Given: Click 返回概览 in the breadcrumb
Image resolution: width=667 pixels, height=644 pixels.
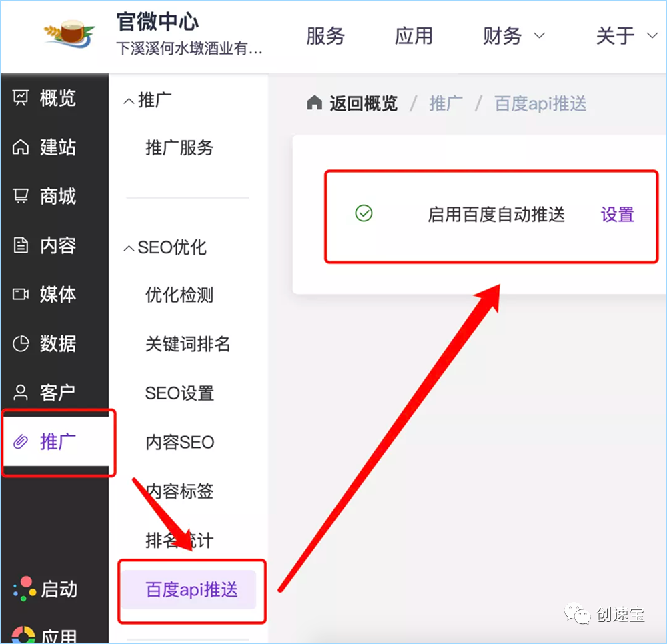Looking at the screenshot, I should coord(364,103).
